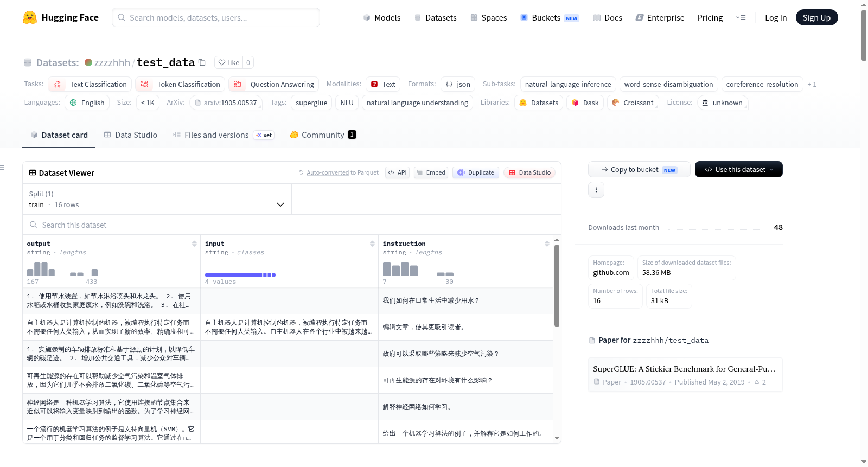Click the zzzzhhh owner link
Image resolution: width=868 pixels, height=467 pixels.
(x=112, y=62)
